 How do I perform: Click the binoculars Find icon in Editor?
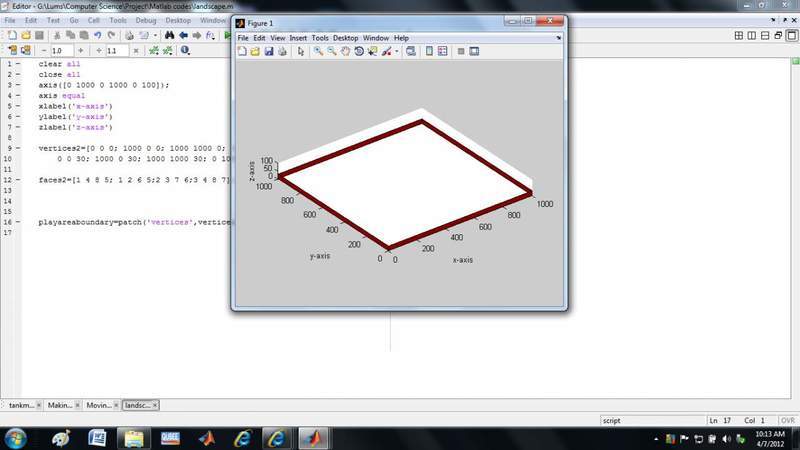pos(169,34)
